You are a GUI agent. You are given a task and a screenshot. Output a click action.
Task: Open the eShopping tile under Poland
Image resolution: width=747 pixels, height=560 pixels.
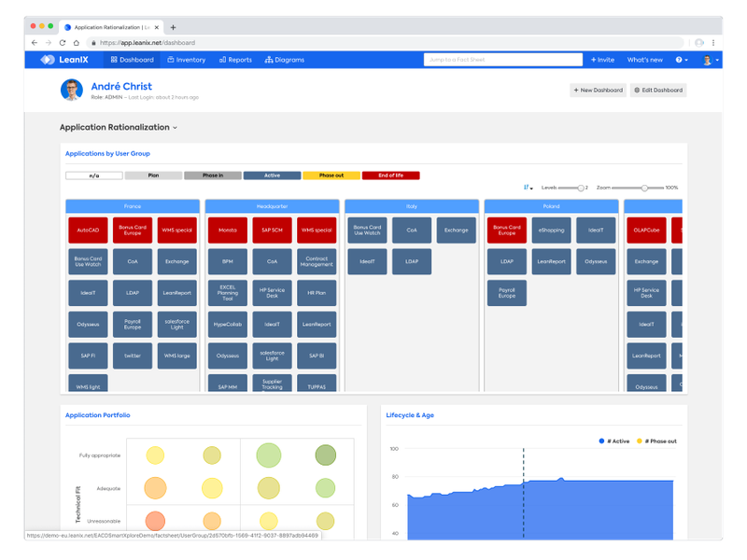pos(551,230)
